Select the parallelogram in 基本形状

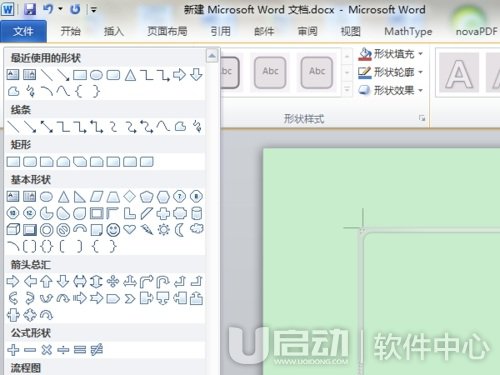[x=96, y=197]
